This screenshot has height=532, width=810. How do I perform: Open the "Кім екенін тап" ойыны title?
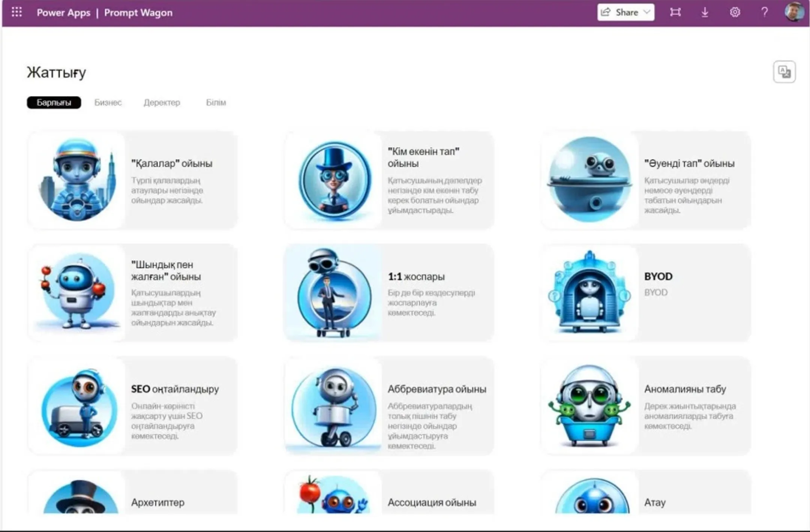423,157
